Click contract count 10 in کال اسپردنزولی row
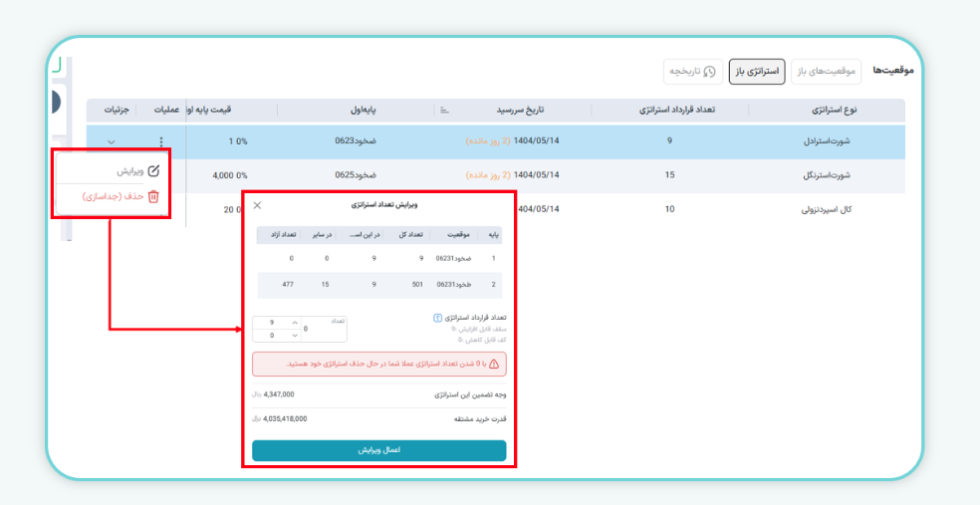Image resolution: width=980 pixels, height=505 pixels. tap(669, 209)
